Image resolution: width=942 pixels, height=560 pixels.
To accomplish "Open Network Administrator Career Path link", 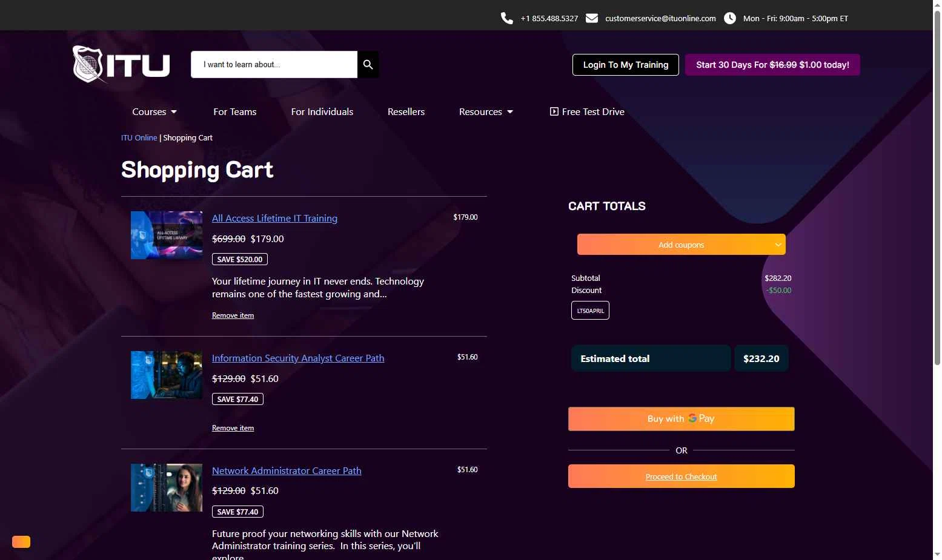I will (x=287, y=470).
